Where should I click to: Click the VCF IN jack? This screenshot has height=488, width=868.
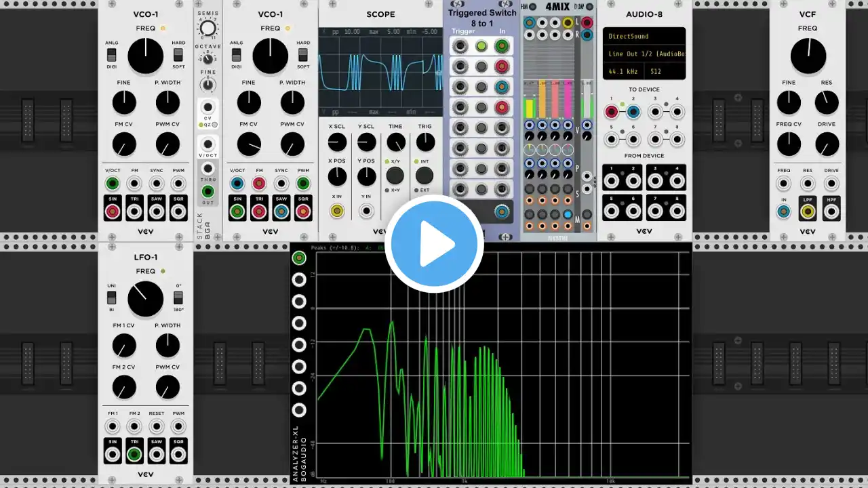pos(783,211)
